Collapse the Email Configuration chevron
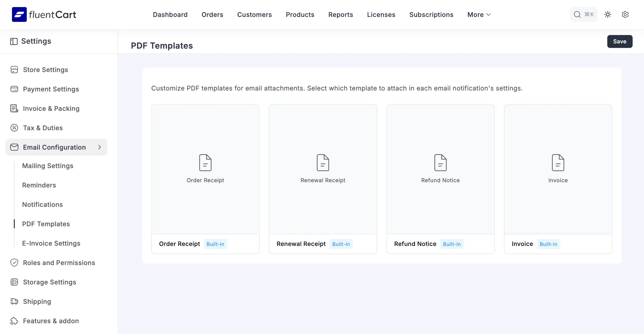The image size is (644, 334). (x=99, y=147)
